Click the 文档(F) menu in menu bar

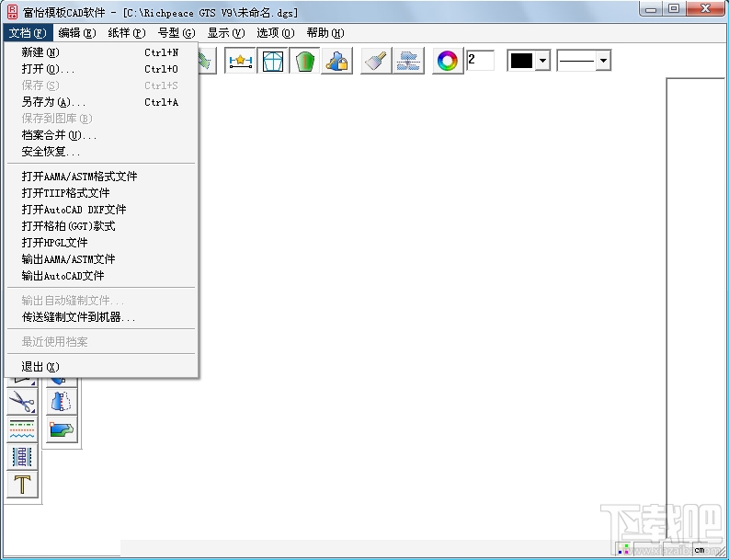pos(28,33)
